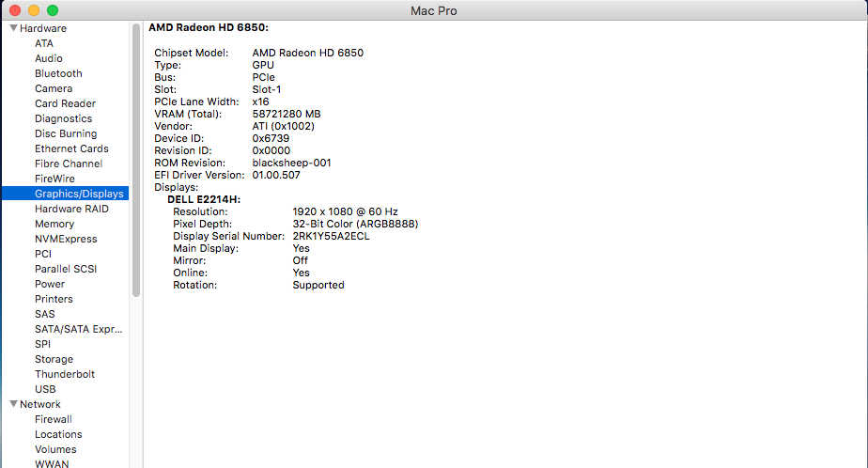This screenshot has height=468, width=868.
Task: Click the DELL E2214H display heading
Action: (x=204, y=199)
